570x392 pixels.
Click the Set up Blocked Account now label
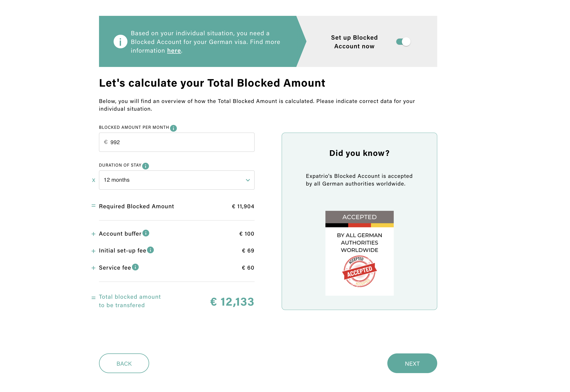tap(354, 42)
